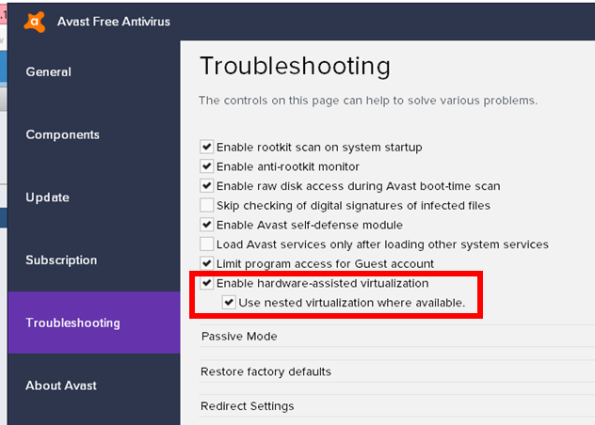
Task: Expand Restore factory defaults section
Action: tap(397, 371)
